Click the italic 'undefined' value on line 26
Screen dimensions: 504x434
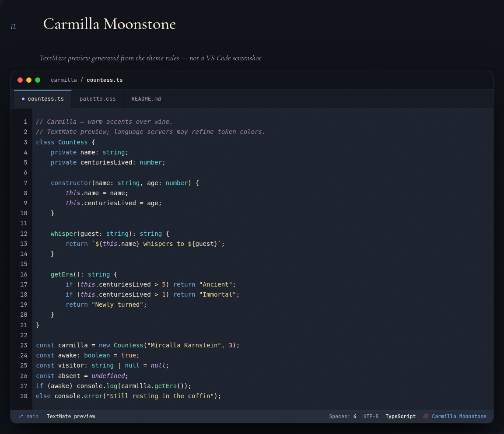(108, 376)
